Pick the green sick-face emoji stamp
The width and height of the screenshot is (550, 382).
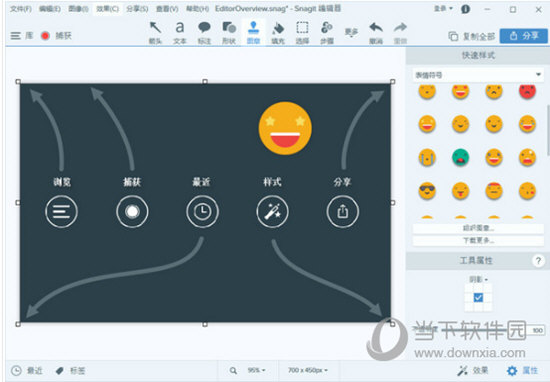460,158
